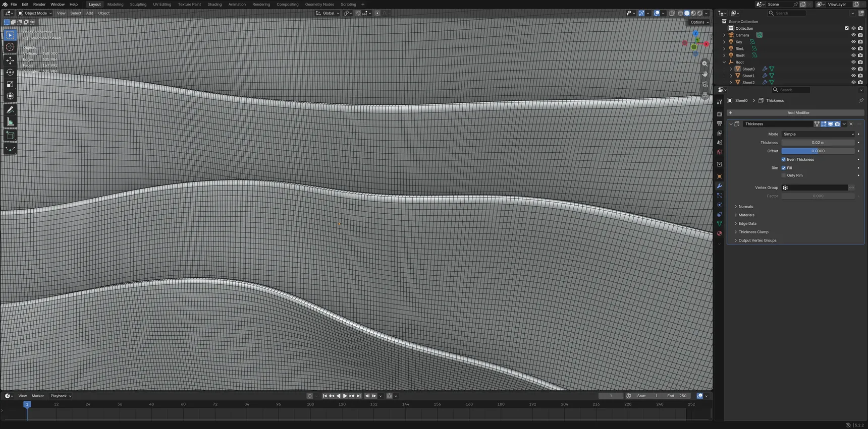
Task: Hide the Camera object via eye icon
Action: pos(853,35)
